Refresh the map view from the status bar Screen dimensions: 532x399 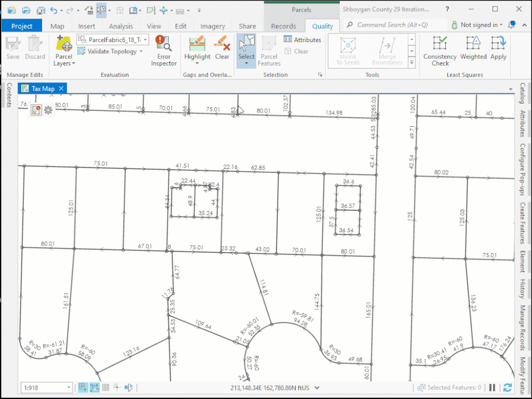click(508, 387)
